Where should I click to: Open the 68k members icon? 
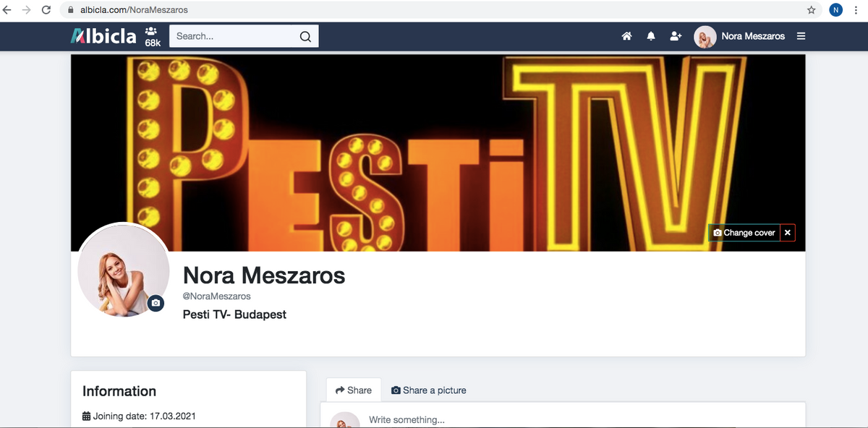[x=152, y=37]
